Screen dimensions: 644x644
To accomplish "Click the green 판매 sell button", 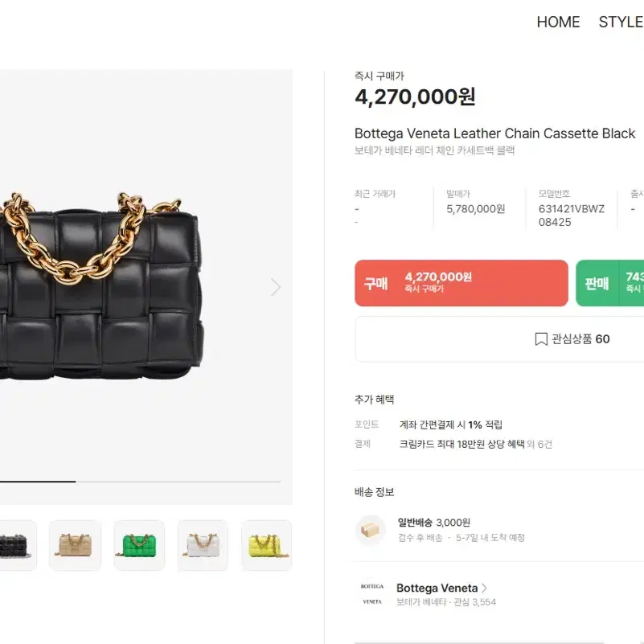I will [610, 283].
